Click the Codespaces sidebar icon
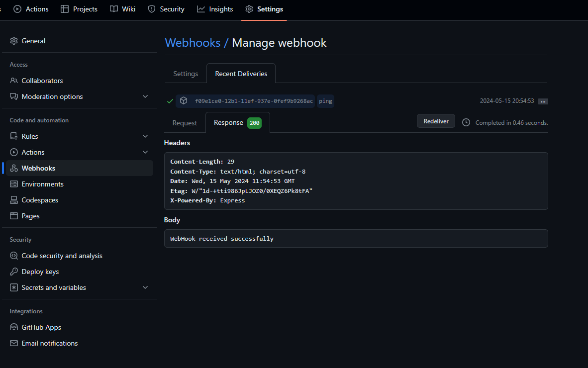The height and width of the screenshot is (368, 588). [14, 200]
